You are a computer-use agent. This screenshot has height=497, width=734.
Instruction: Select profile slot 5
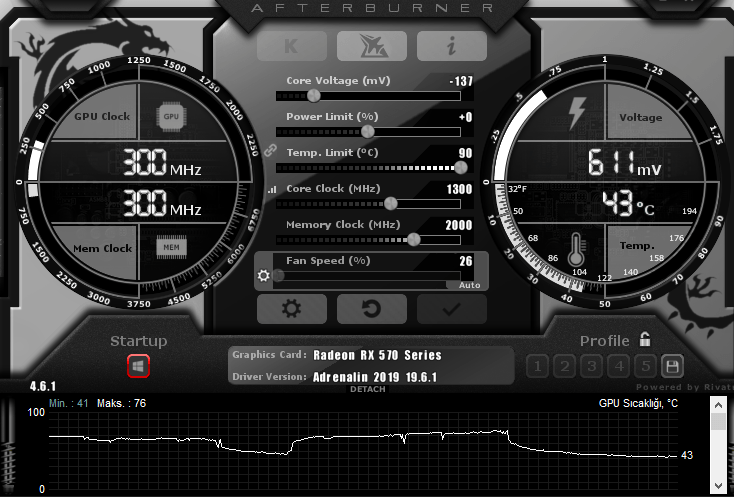tap(646, 366)
